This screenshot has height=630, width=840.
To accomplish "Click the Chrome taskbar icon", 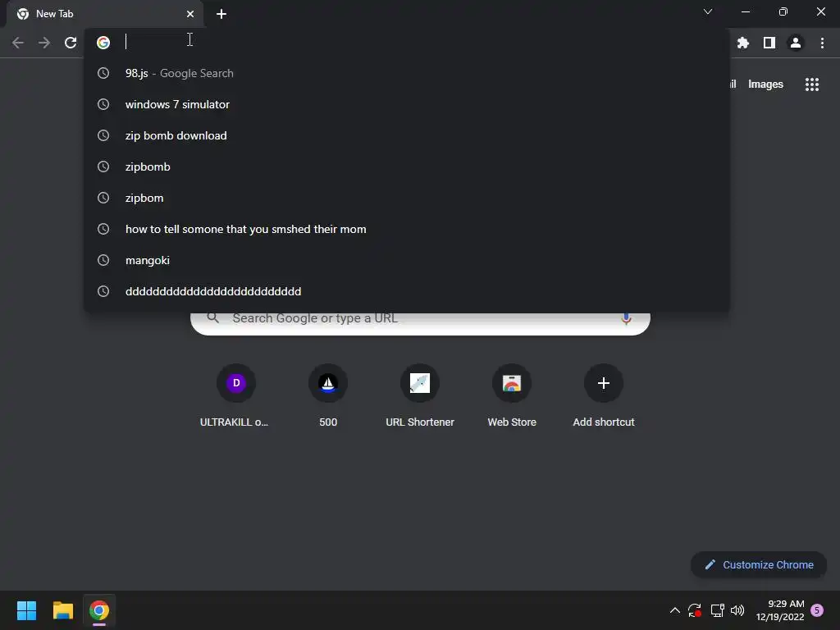I will point(99,610).
